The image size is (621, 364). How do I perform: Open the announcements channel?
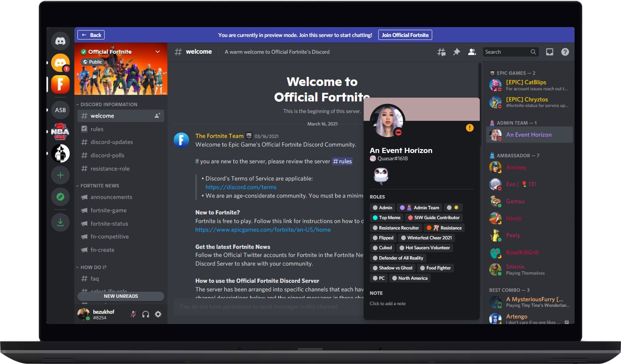121,197
